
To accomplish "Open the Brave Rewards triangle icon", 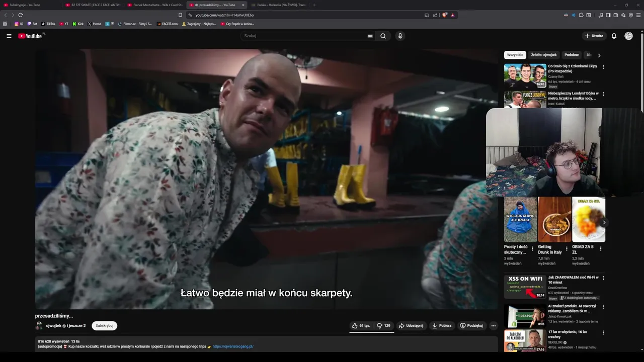I will click(452, 15).
